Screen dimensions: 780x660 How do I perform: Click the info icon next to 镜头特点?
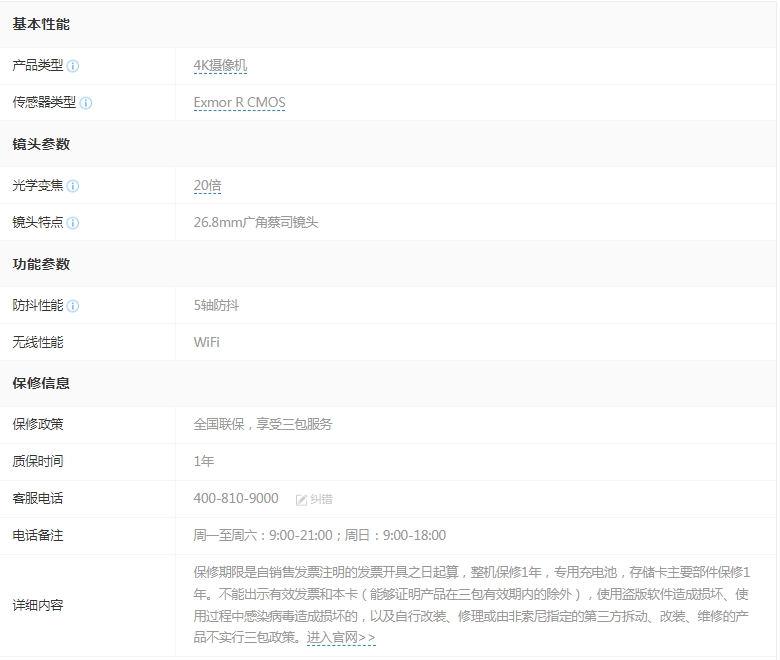pos(73,223)
